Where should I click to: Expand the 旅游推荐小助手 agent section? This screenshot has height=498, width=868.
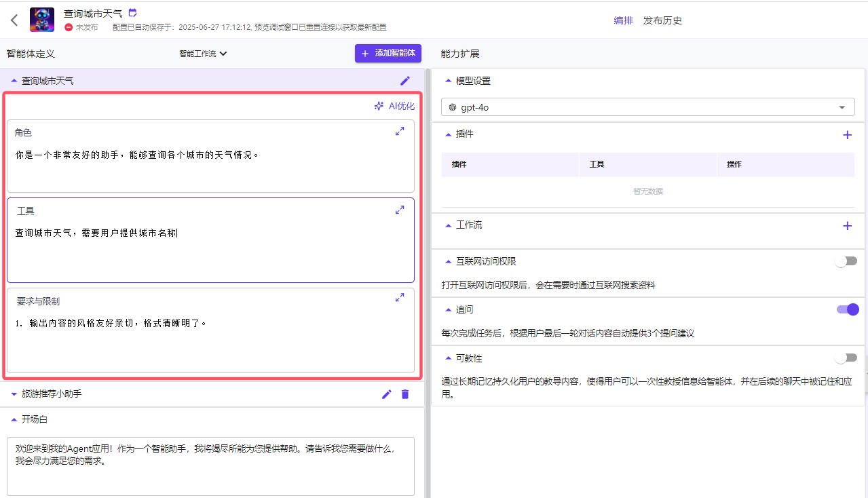[14, 394]
